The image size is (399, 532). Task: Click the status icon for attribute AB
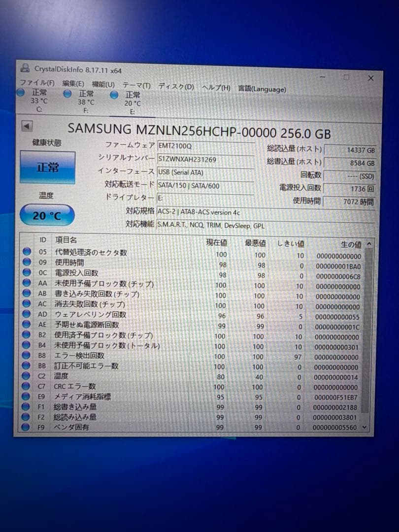point(27,293)
